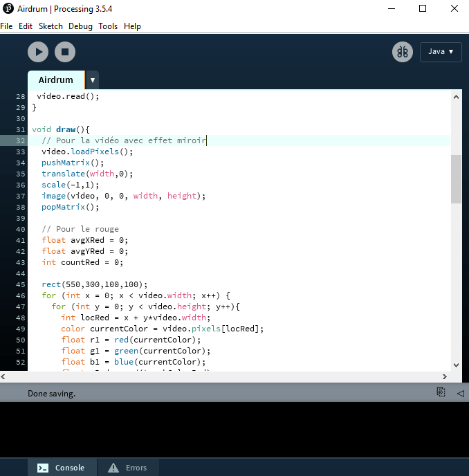Open the Edit menu
Image resolution: width=469 pixels, height=476 pixels.
coord(26,26)
